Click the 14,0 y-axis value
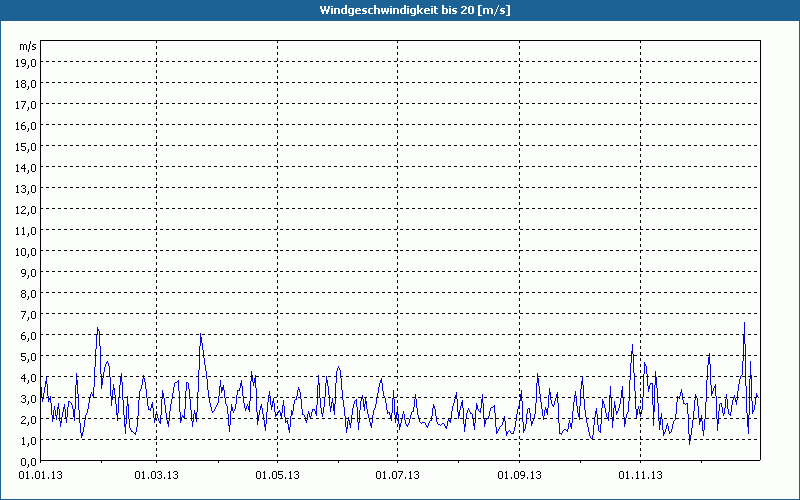 (x=26, y=167)
